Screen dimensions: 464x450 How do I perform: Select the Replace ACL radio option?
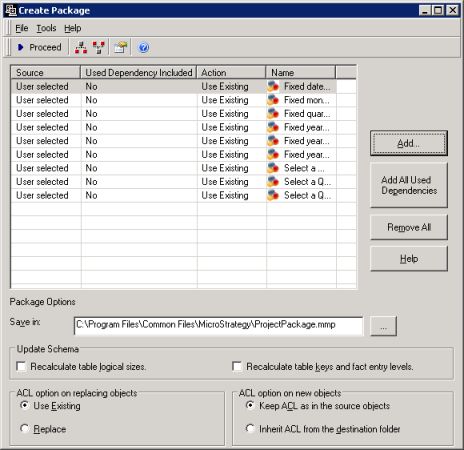pyautogui.click(x=25, y=428)
